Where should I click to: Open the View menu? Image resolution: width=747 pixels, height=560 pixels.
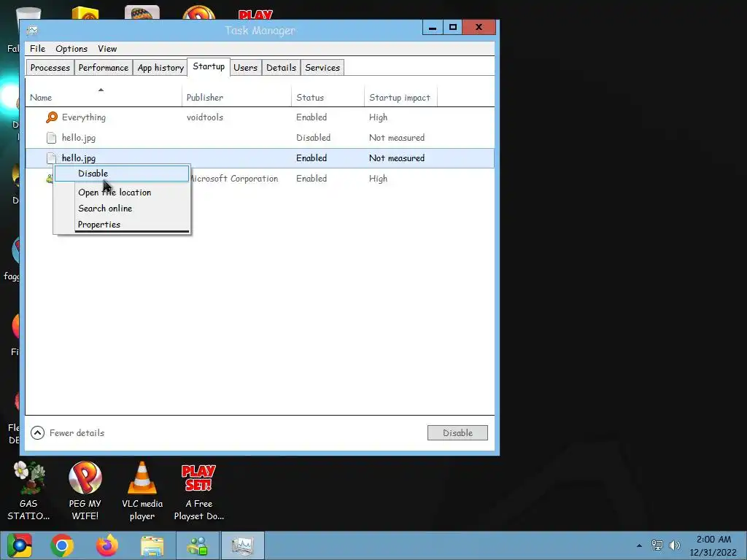point(107,49)
